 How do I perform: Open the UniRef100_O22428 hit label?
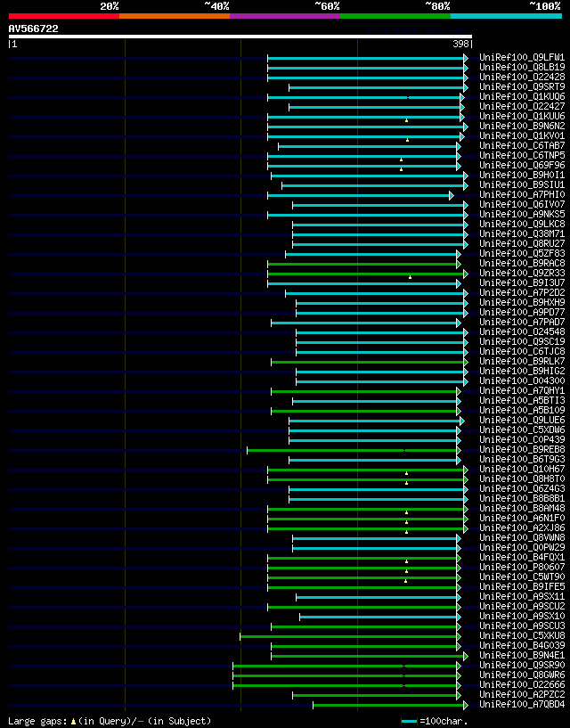point(522,77)
